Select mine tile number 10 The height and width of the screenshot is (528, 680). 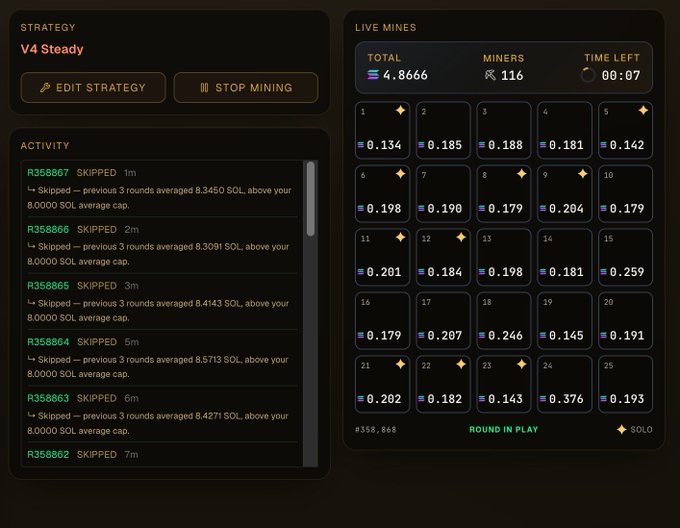(x=625, y=194)
